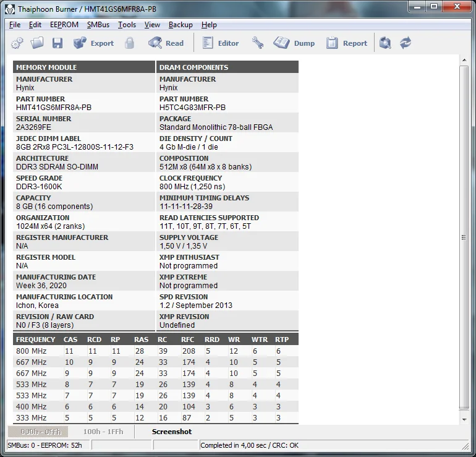Open the SMBus menu
476x457 pixels.
(98, 25)
